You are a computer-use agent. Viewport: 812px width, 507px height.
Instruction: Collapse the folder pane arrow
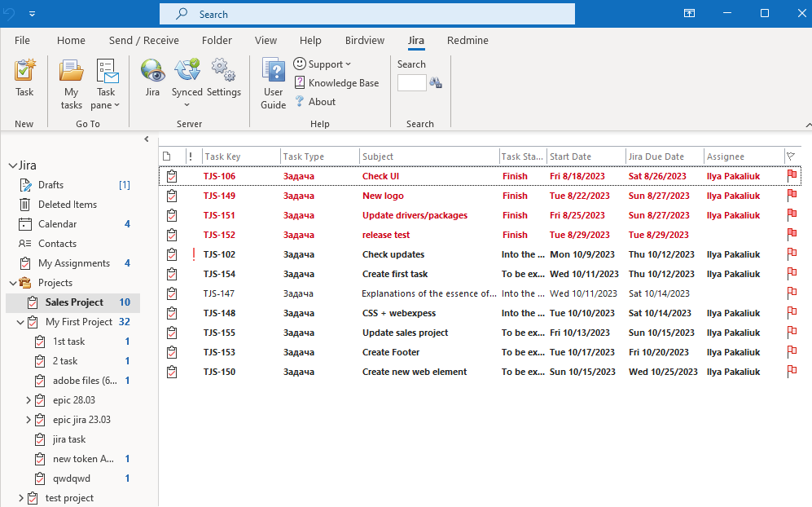(147, 139)
